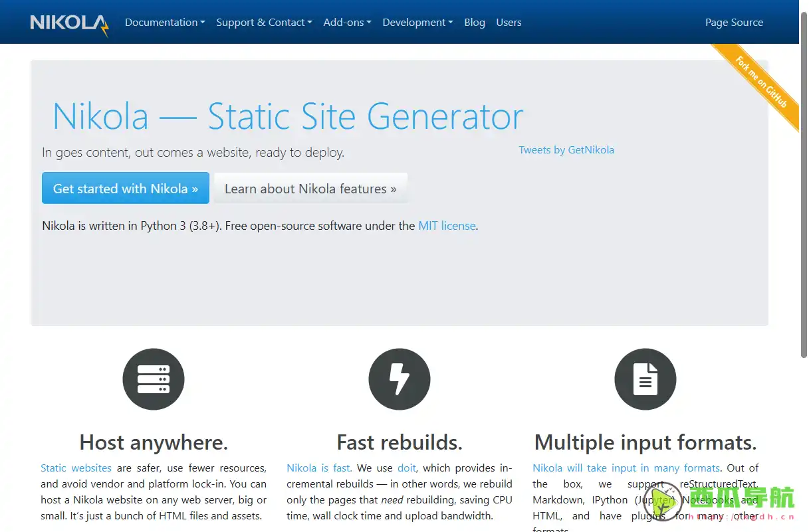Click the server stack Host anywhere icon
809x532 pixels.
point(154,379)
